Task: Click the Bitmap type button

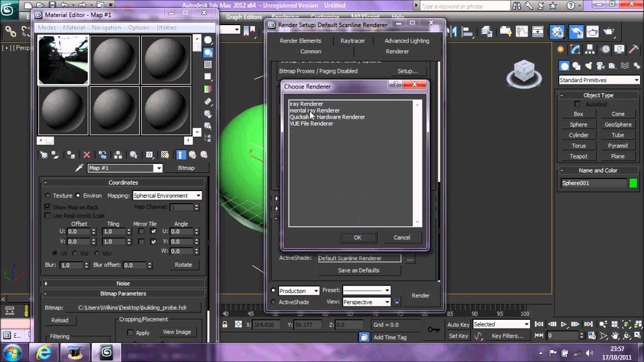Action: pos(186,168)
